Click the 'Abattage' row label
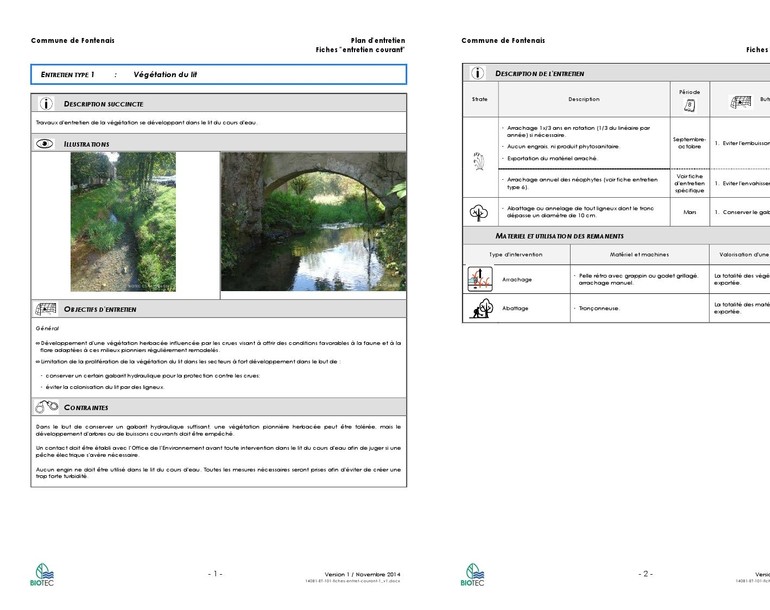 pyautogui.click(x=515, y=308)
